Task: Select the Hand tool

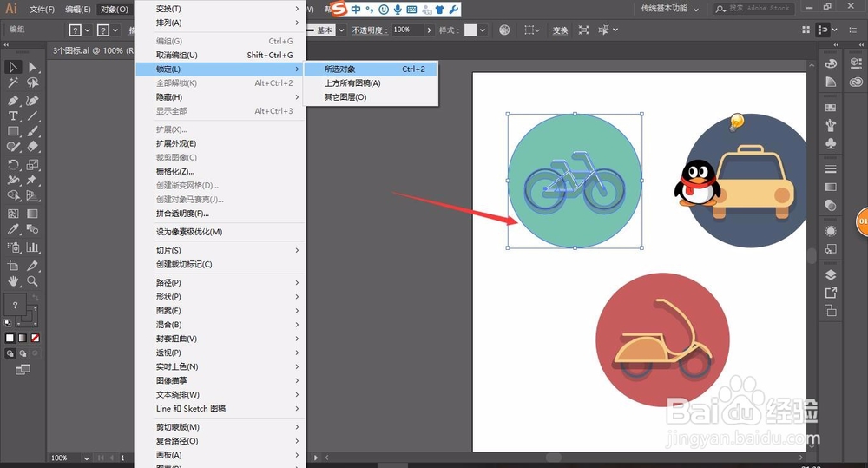Action: (x=13, y=280)
